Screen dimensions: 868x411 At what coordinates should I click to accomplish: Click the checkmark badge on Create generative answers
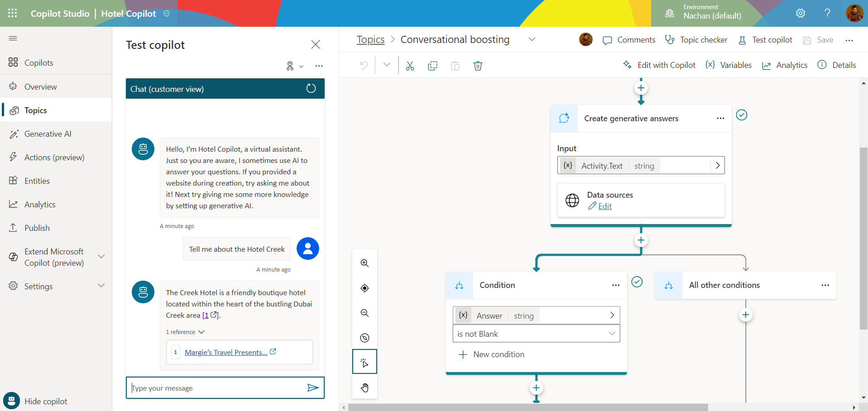pos(741,115)
